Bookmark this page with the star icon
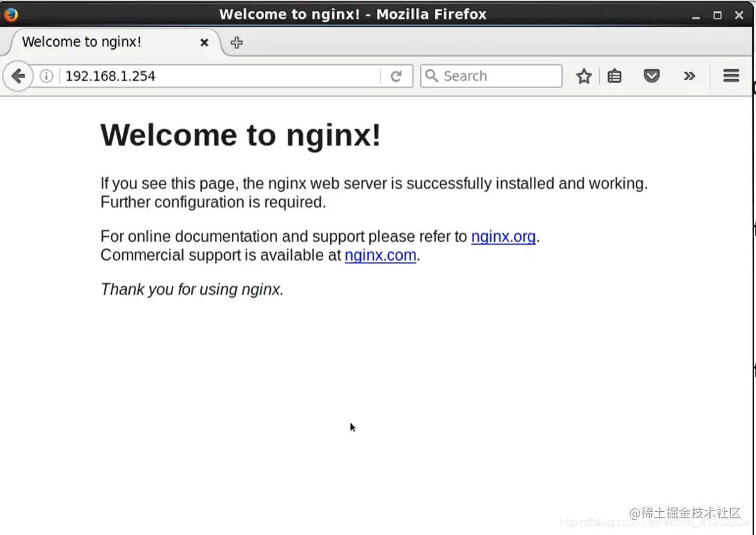756x535 pixels. pos(584,75)
